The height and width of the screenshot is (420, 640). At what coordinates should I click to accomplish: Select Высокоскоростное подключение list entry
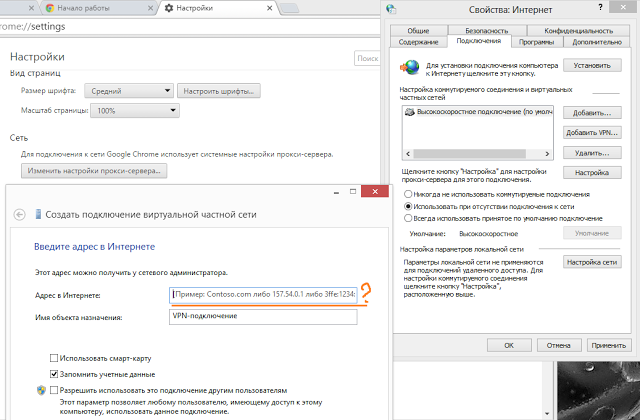(x=478, y=112)
